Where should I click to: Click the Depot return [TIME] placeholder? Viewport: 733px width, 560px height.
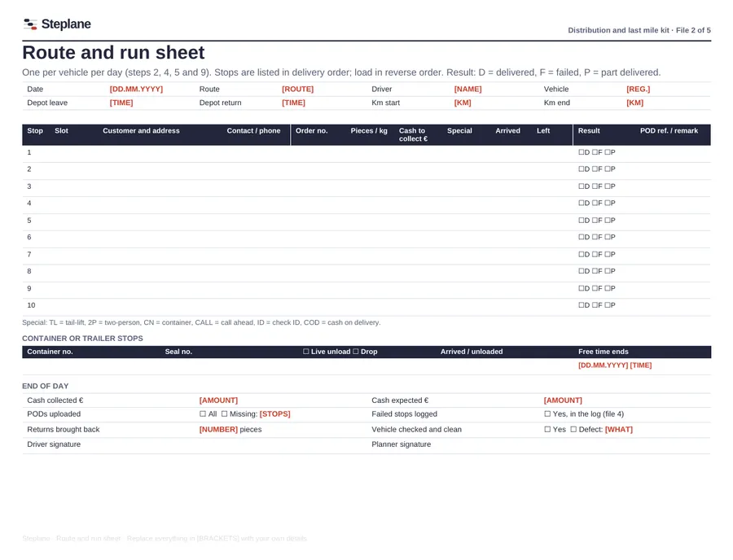pyautogui.click(x=293, y=103)
